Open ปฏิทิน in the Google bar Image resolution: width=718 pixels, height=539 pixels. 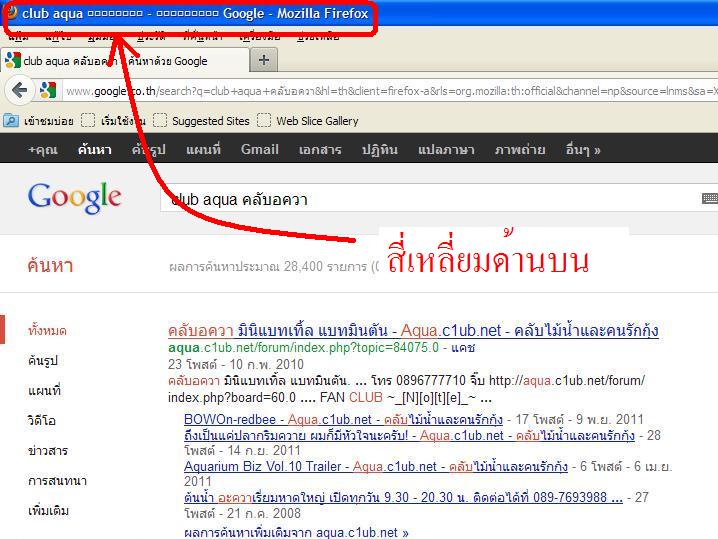(x=380, y=149)
